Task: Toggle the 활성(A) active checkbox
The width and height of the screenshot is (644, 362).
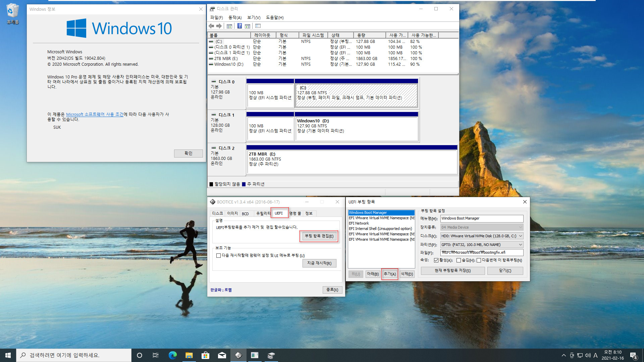Action: point(436,260)
